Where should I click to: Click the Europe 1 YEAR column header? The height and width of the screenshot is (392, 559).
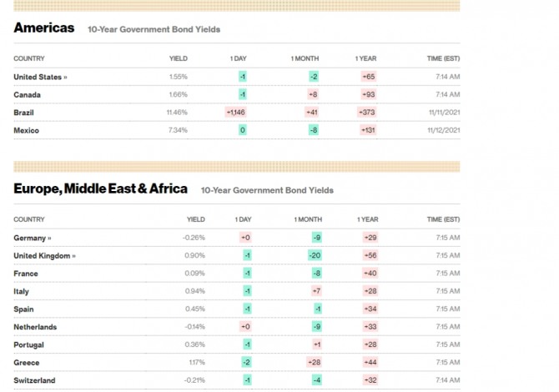tap(368, 219)
